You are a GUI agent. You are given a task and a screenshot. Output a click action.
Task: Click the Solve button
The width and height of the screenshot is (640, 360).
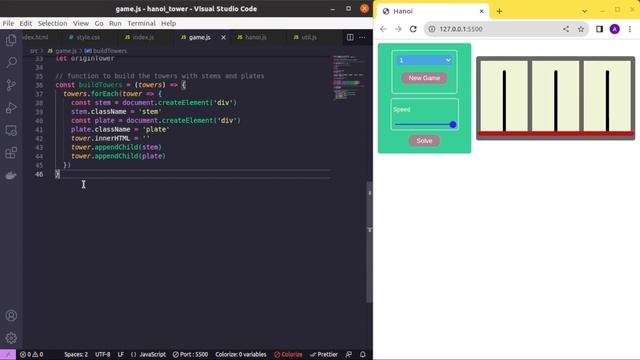424,141
